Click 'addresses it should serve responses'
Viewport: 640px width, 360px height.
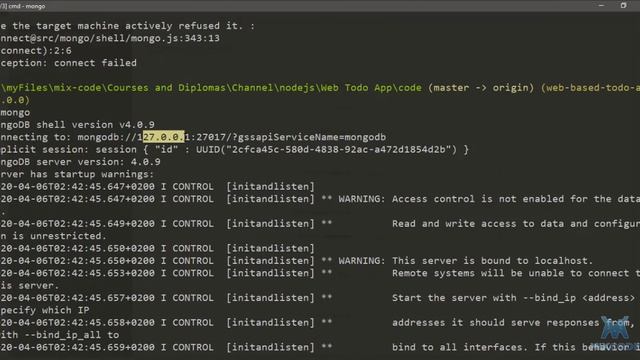tap(496, 322)
